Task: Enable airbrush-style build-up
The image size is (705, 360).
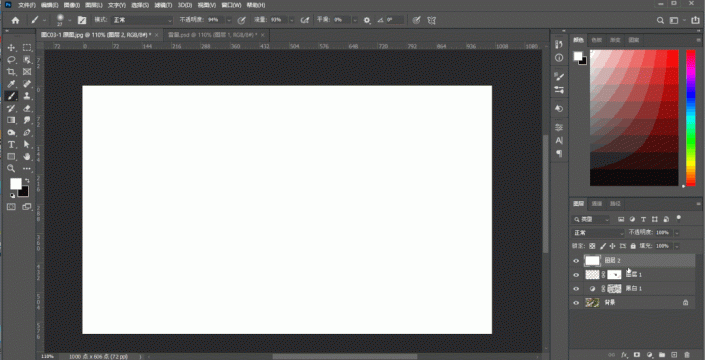Action: click(x=305, y=20)
